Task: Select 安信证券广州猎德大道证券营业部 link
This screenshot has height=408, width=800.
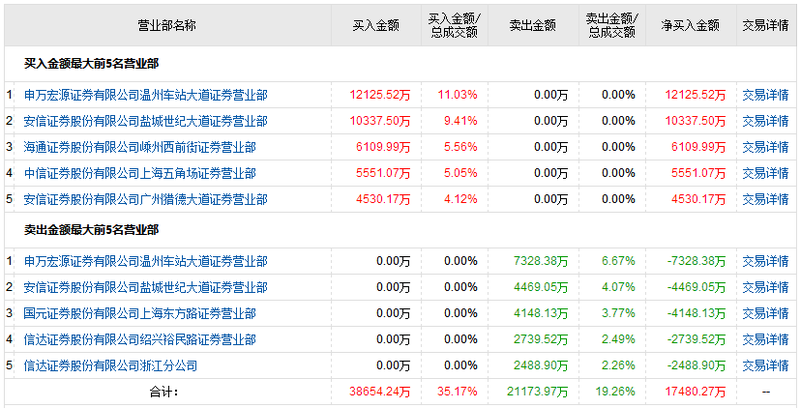Action: pyautogui.click(x=146, y=199)
